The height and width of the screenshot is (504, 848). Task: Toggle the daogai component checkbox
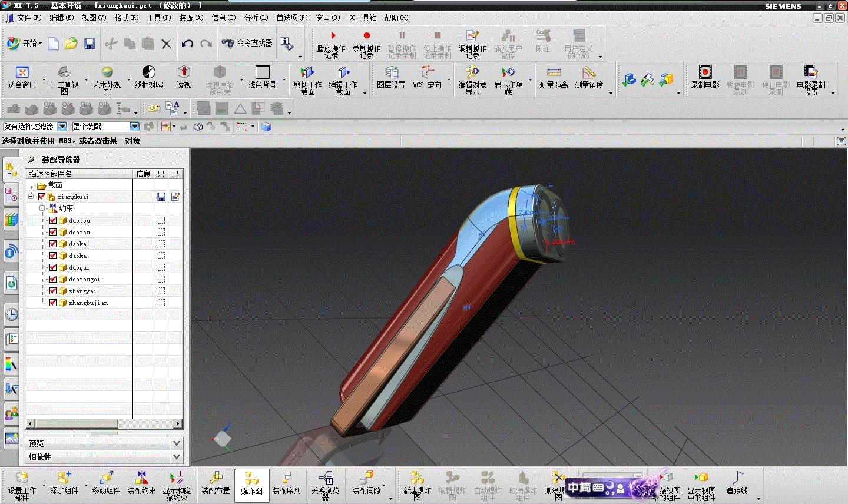[53, 267]
